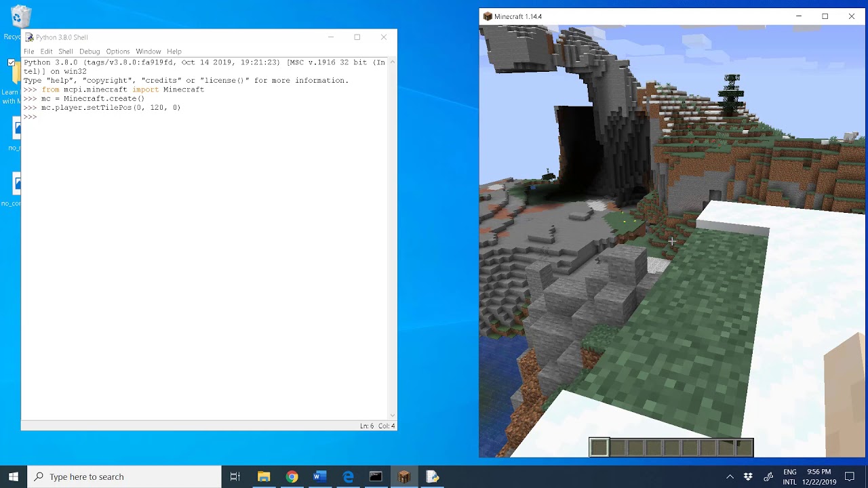Open the Edit menu in Python Shell
The image size is (868, 488).
[x=46, y=52]
